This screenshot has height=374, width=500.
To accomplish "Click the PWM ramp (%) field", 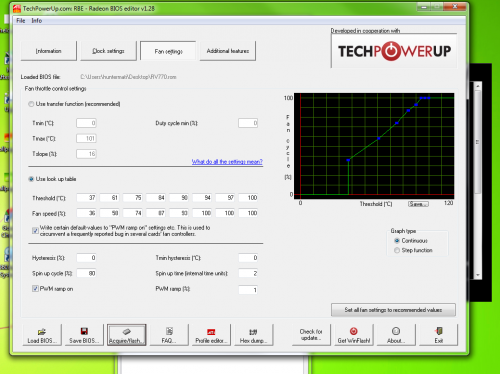I will (248, 290).
